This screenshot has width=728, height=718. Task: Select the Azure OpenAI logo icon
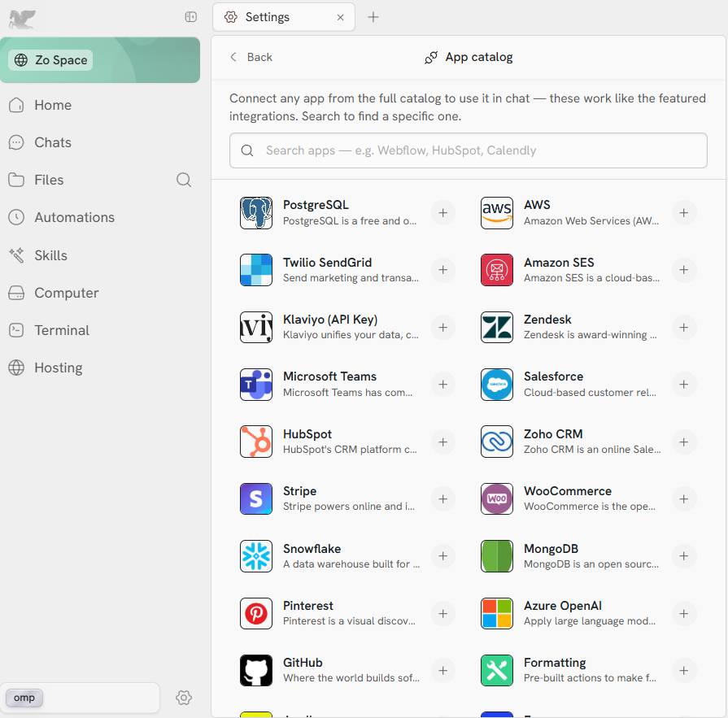[x=497, y=614]
